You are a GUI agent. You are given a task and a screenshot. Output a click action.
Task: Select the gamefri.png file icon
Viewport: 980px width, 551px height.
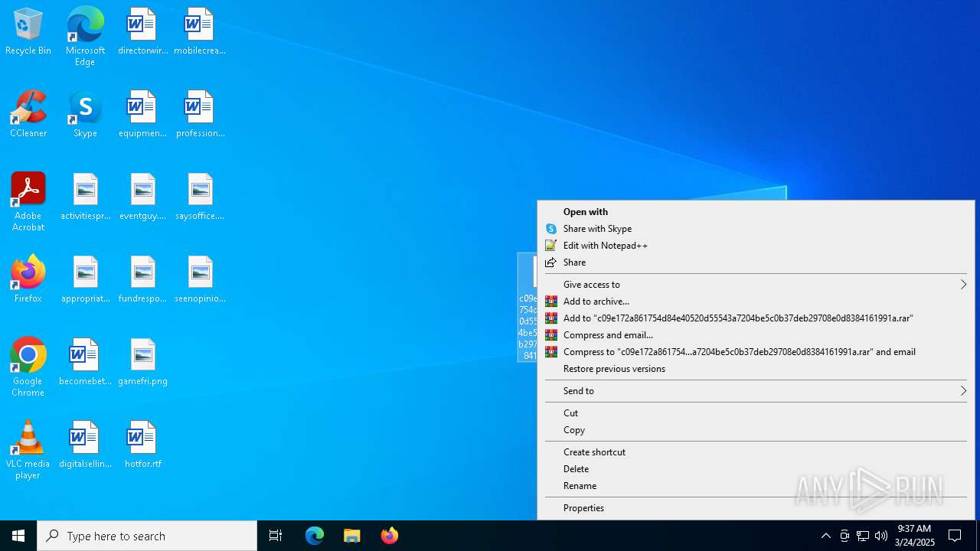(x=142, y=363)
